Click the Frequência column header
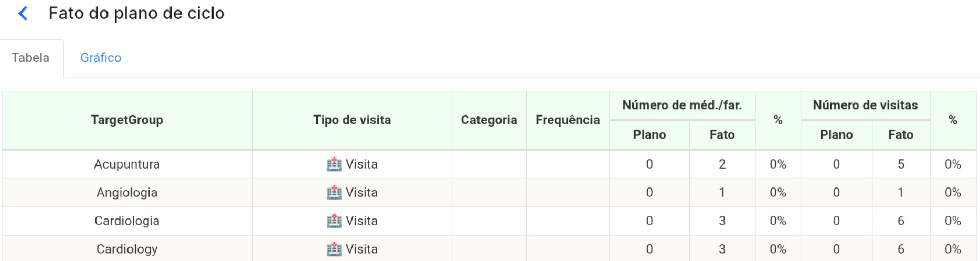This screenshot has height=261, width=980. pos(568,120)
